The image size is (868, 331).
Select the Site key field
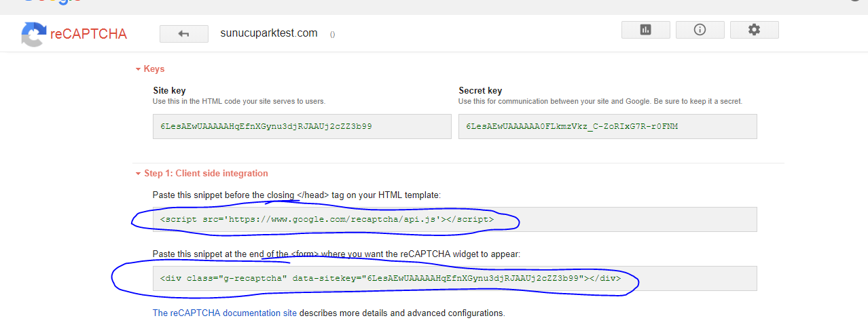click(302, 126)
